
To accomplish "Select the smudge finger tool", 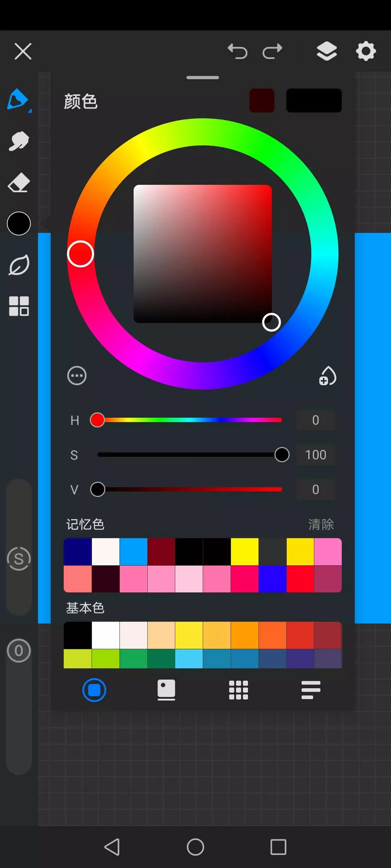I will pos(18,141).
